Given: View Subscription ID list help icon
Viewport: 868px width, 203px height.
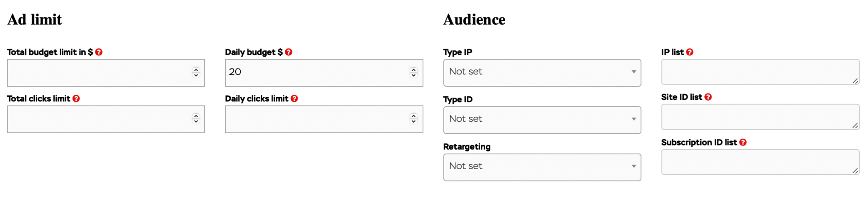Looking at the screenshot, I should [743, 143].
